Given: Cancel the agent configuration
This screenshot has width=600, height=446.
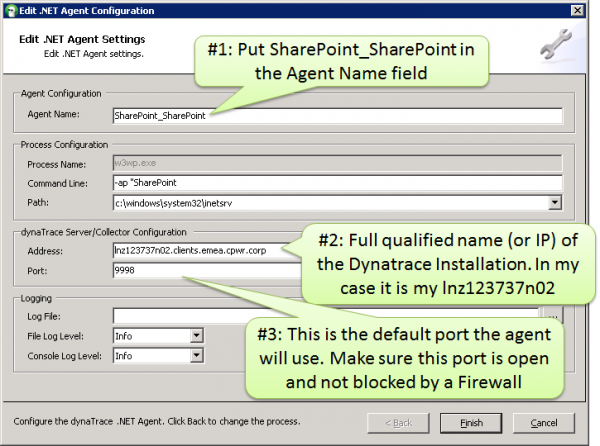Looking at the screenshot, I should click(x=544, y=423).
